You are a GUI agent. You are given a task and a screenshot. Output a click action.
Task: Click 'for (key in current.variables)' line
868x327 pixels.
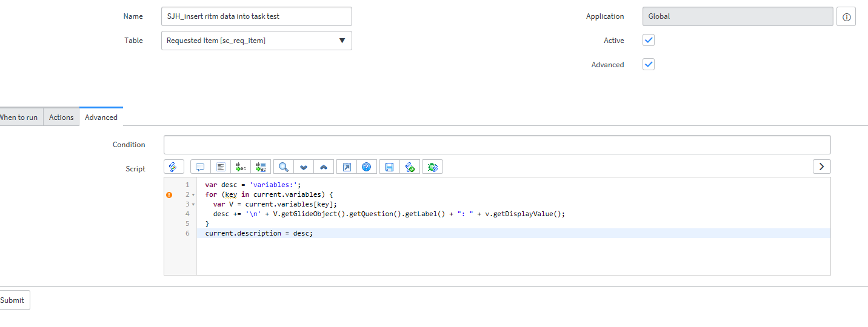tap(269, 194)
